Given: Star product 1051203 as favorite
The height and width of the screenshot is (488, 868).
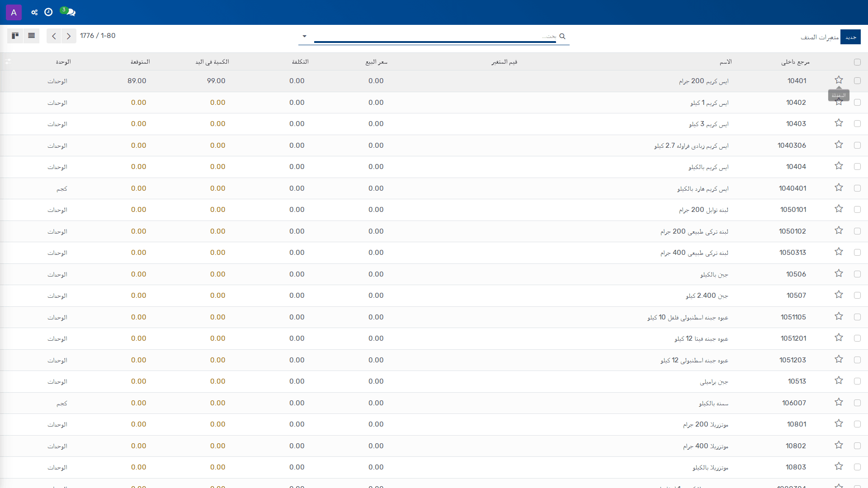Looking at the screenshot, I should click(839, 359).
